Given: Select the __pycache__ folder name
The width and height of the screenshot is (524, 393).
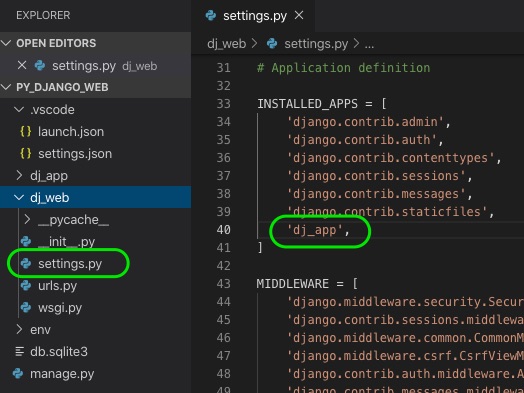Looking at the screenshot, I should (x=74, y=220).
